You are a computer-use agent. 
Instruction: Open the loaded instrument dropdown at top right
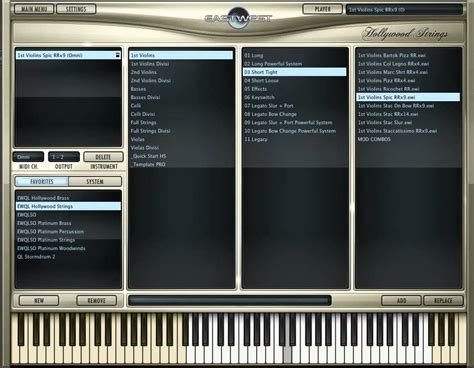point(404,10)
